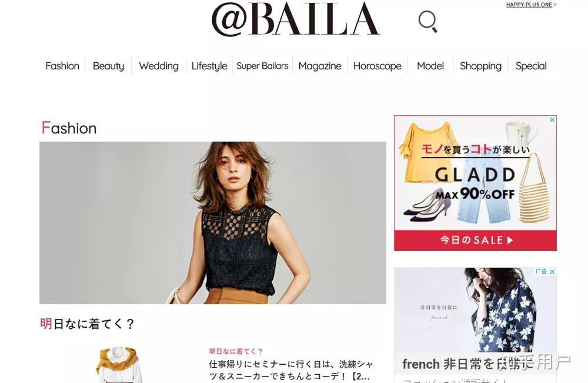The width and height of the screenshot is (588, 383).
Task: Open the main Fashion model banner image
Action: tap(213, 223)
